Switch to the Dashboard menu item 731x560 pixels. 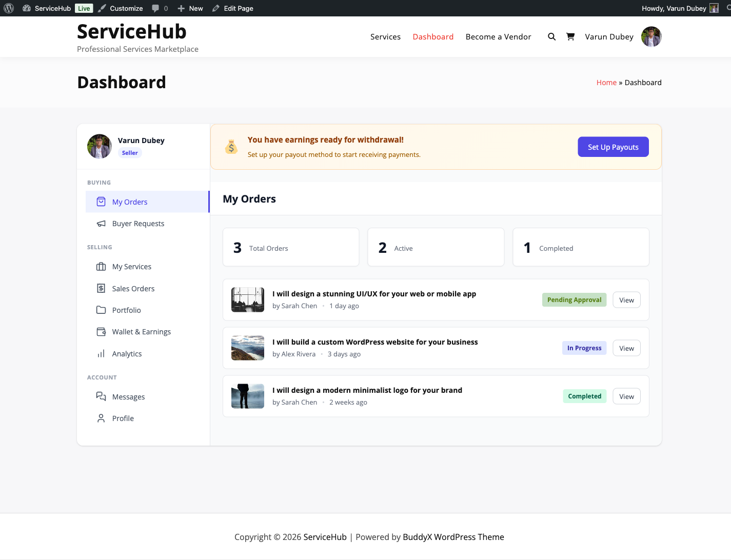coord(433,36)
